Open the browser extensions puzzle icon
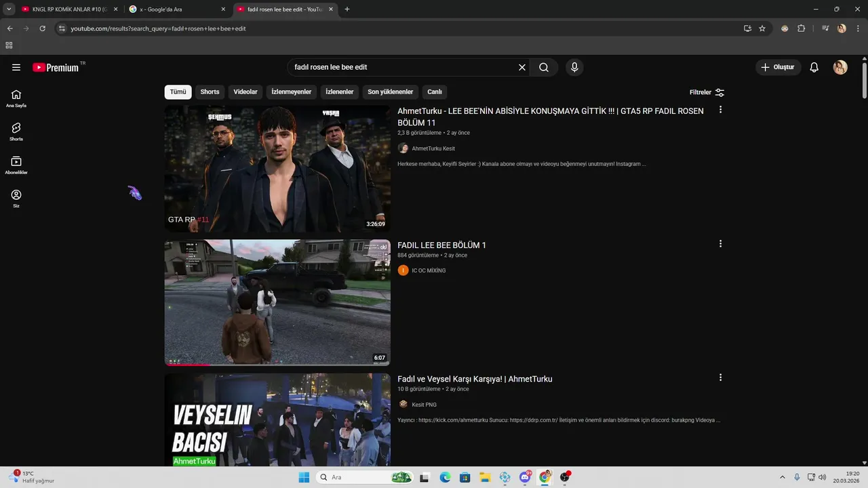The width and height of the screenshot is (868, 488). 802,28
